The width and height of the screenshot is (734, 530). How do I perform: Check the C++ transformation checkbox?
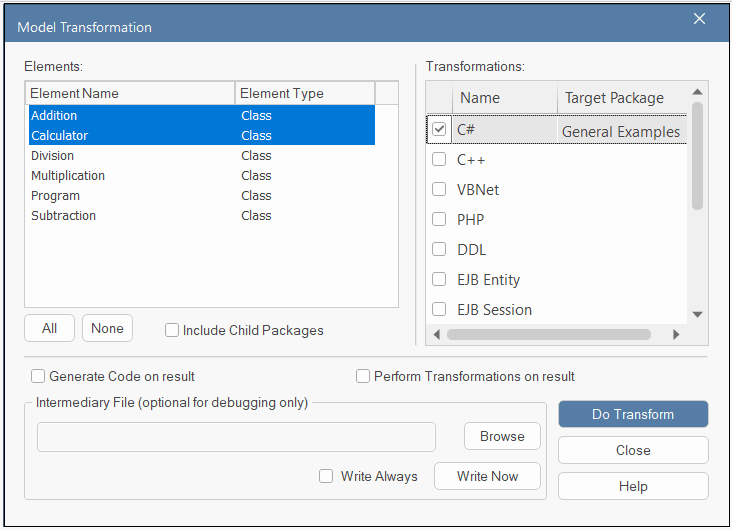[x=439, y=159]
